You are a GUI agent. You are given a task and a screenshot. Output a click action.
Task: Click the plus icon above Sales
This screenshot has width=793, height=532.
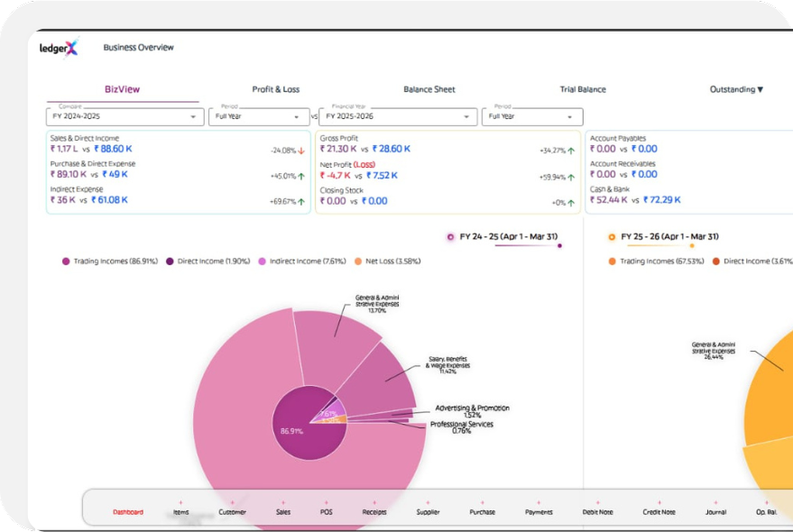pos(283,502)
